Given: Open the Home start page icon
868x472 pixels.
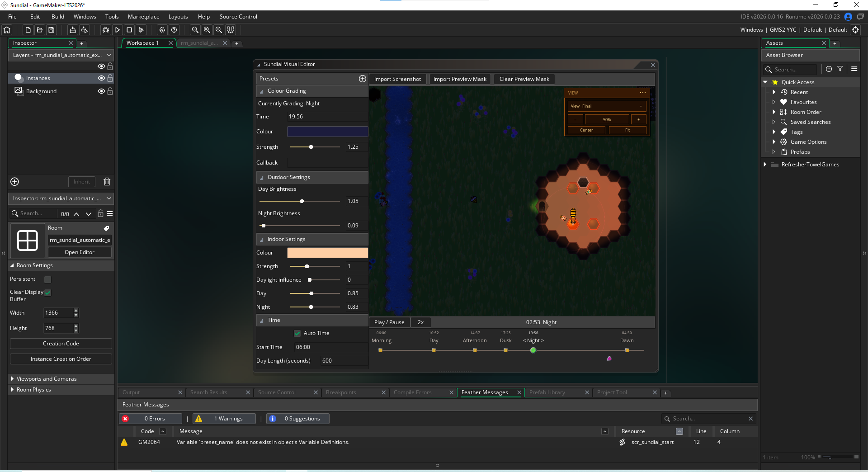Looking at the screenshot, I should [x=7, y=30].
